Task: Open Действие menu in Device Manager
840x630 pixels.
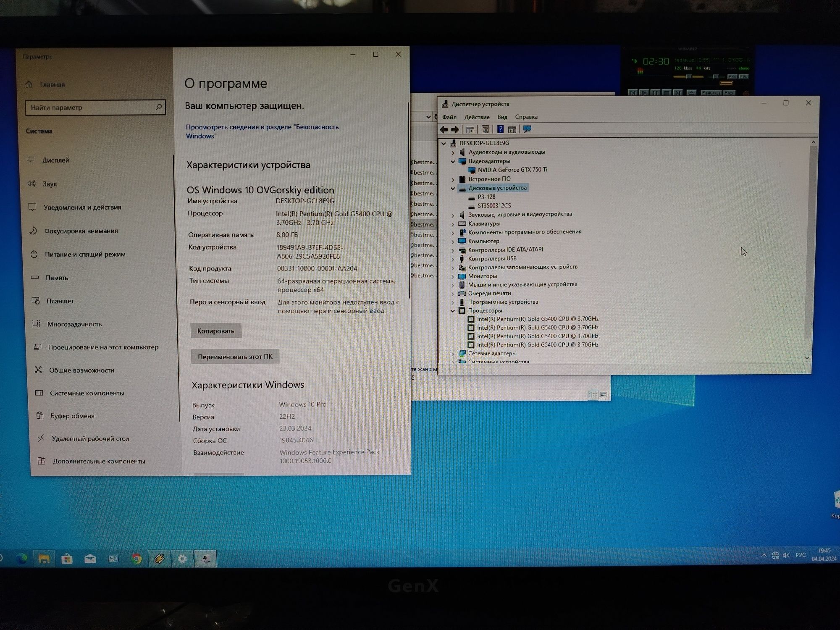Action: tap(477, 117)
